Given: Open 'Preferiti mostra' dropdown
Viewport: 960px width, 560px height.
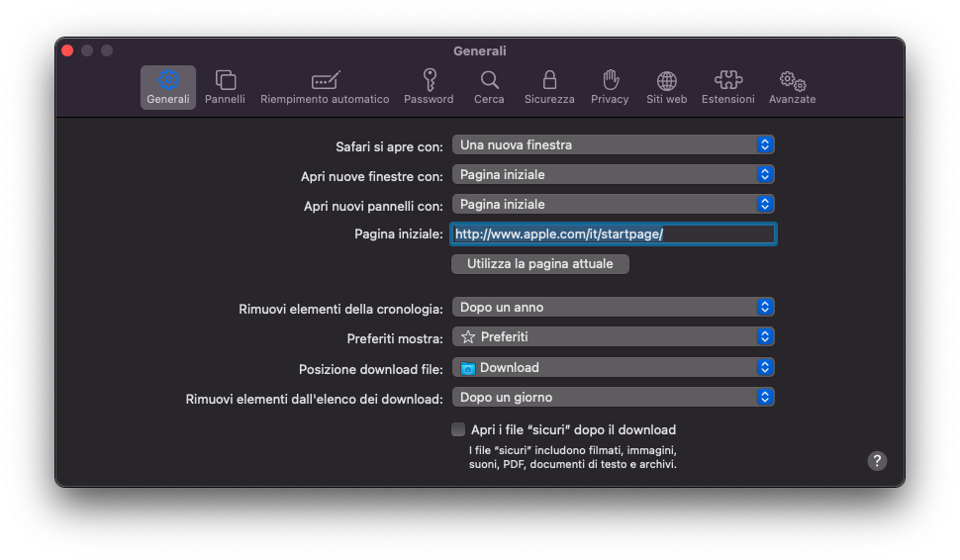Looking at the screenshot, I should click(613, 337).
